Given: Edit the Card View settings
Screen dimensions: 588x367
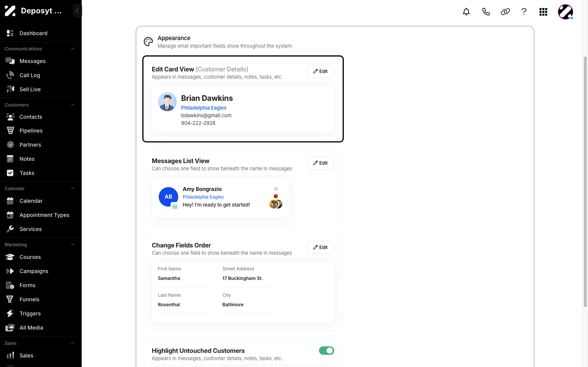Looking at the screenshot, I should pos(321,71).
